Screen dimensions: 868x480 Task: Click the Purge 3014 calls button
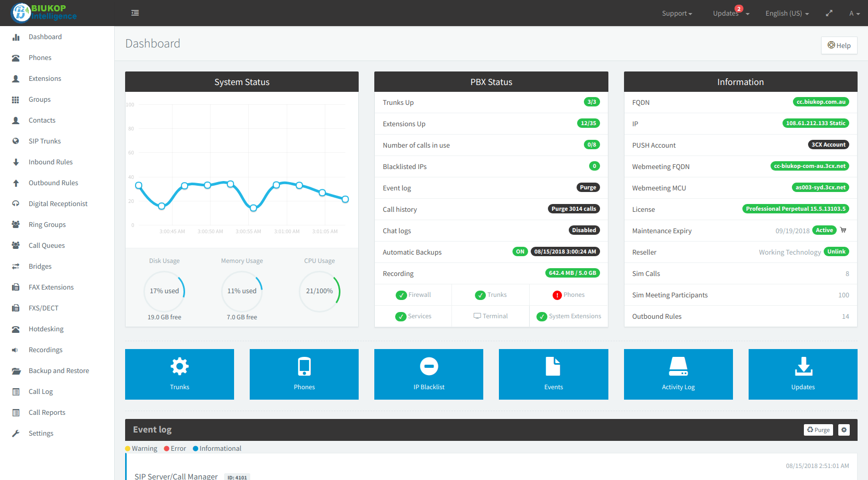click(x=573, y=209)
